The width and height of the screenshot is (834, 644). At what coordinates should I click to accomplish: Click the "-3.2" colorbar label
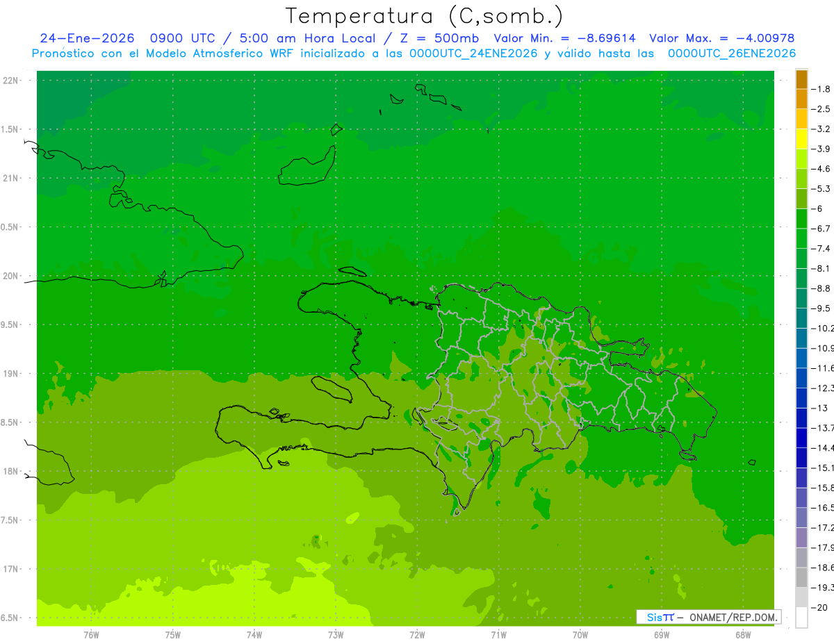pyautogui.click(x=821, y=129)
